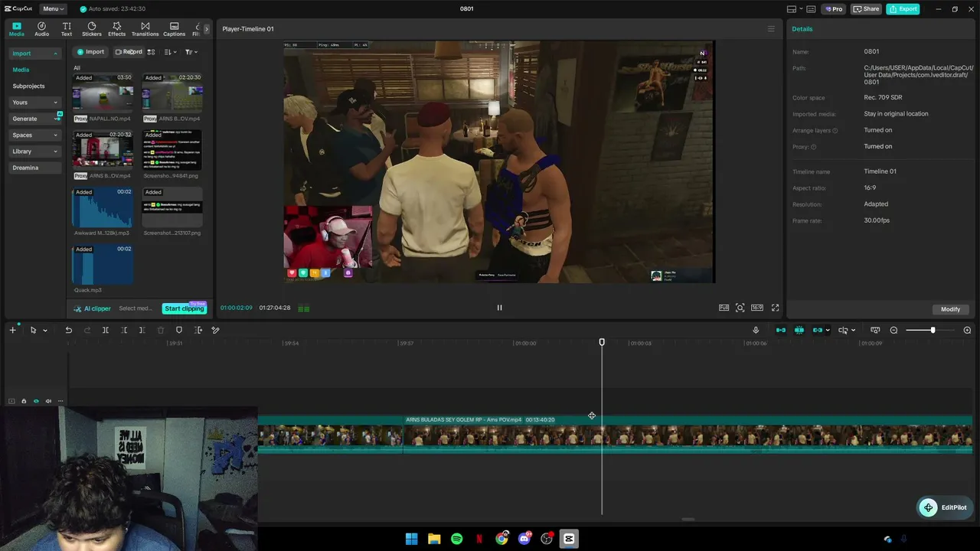980x551 pixels.
Task: Expand the Yours section
Action: [34, 103]
